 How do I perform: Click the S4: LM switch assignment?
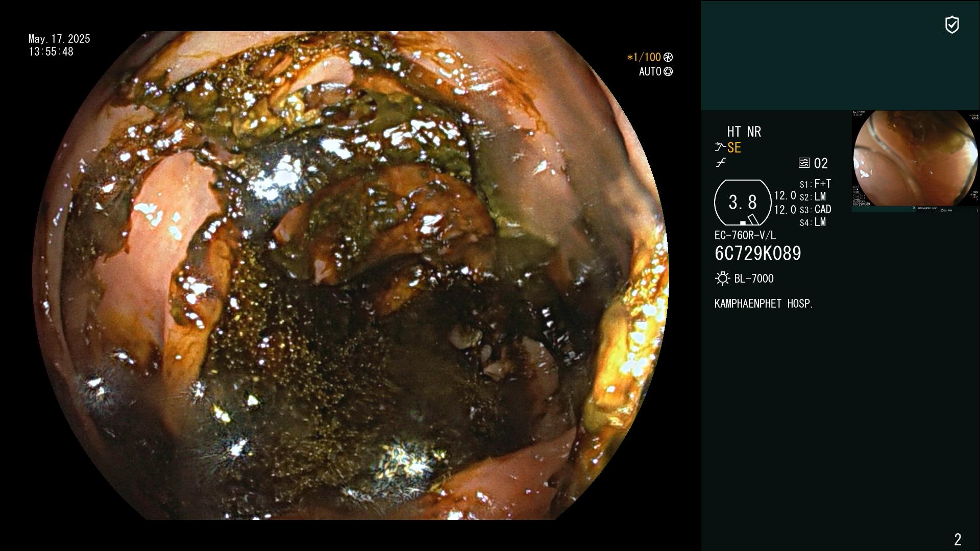813,222
